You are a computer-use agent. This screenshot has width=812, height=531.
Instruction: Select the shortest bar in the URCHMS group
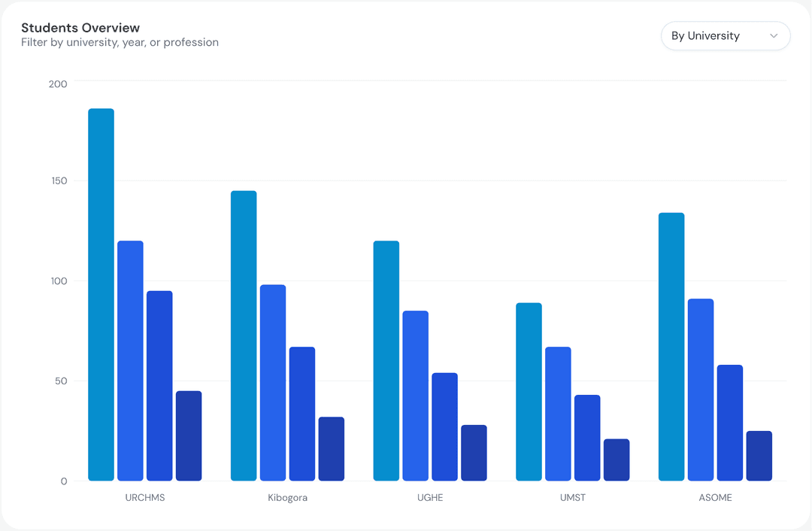pos(189,435)
